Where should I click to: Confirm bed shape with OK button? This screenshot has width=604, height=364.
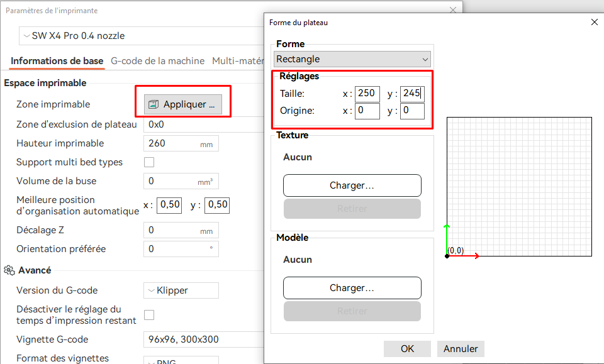click(407, 349)
